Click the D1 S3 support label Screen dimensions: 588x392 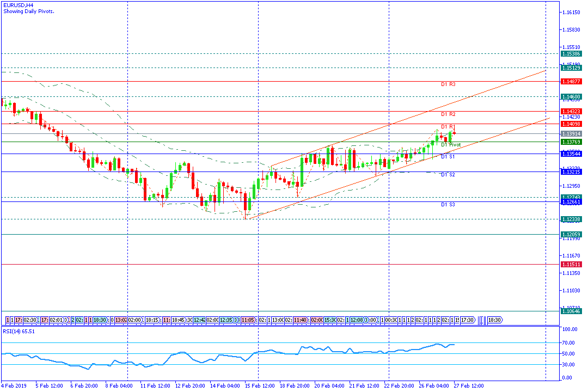[448, 205]
